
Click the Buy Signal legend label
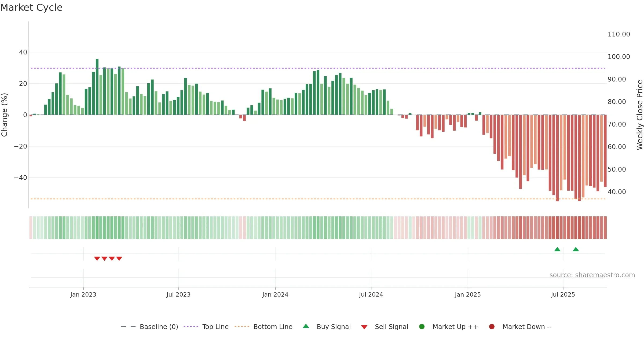(x=334, y=327)
